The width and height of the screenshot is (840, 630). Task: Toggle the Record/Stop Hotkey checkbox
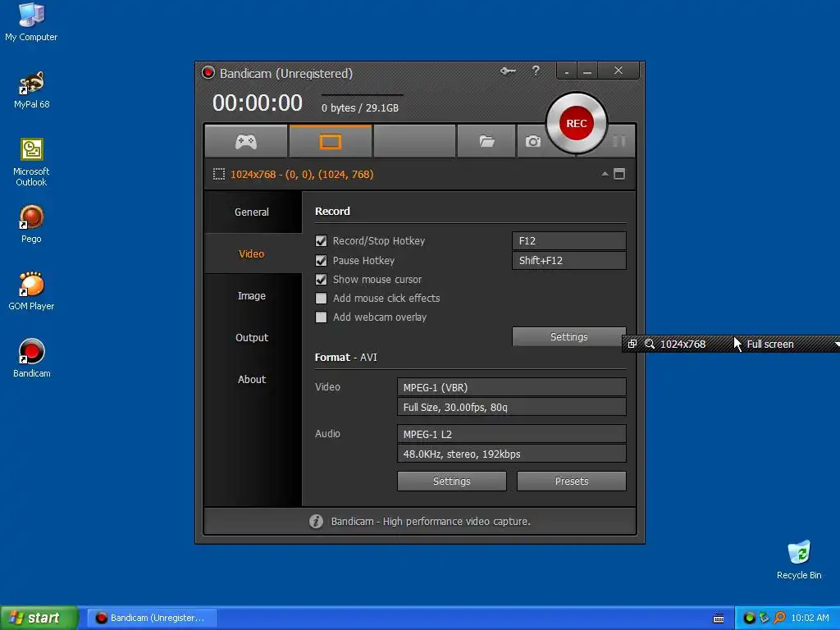click(x=321, y=241)
